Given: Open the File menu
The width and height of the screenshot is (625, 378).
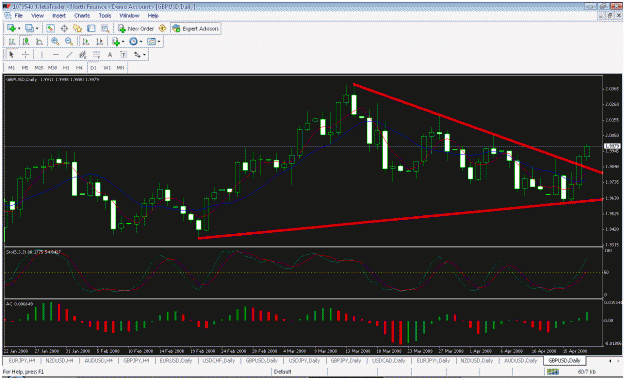Looking at the screenshot, I should 18,16.
